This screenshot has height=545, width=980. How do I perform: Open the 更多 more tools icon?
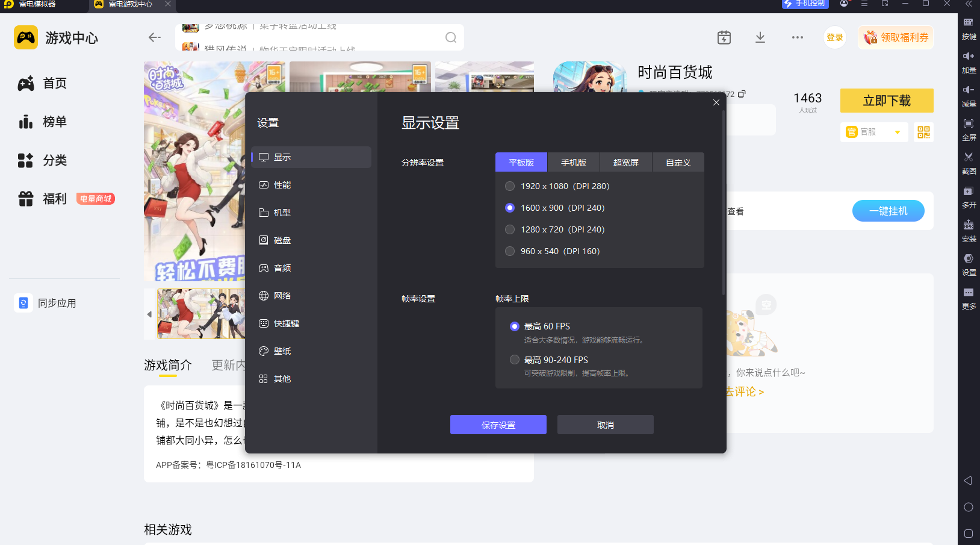click(969, 297)
